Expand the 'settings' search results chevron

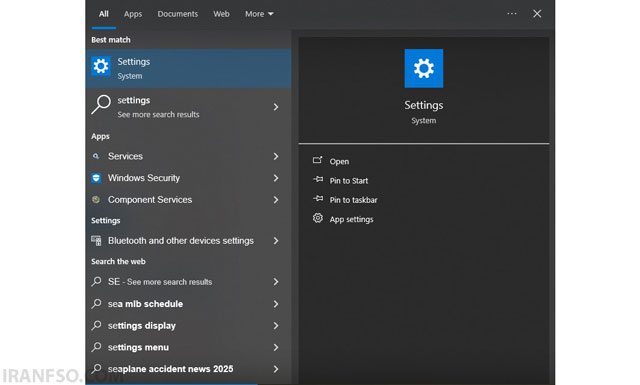(276, 107)
